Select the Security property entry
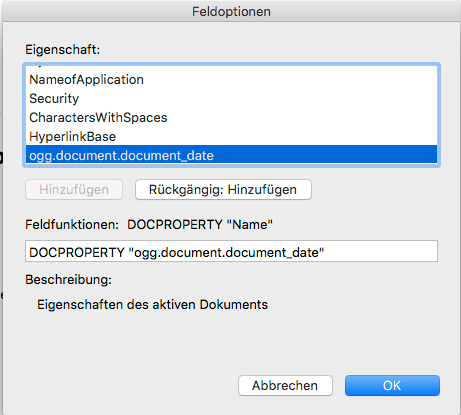The height and width of the screenshot is (415, 461). coord(231,99)
